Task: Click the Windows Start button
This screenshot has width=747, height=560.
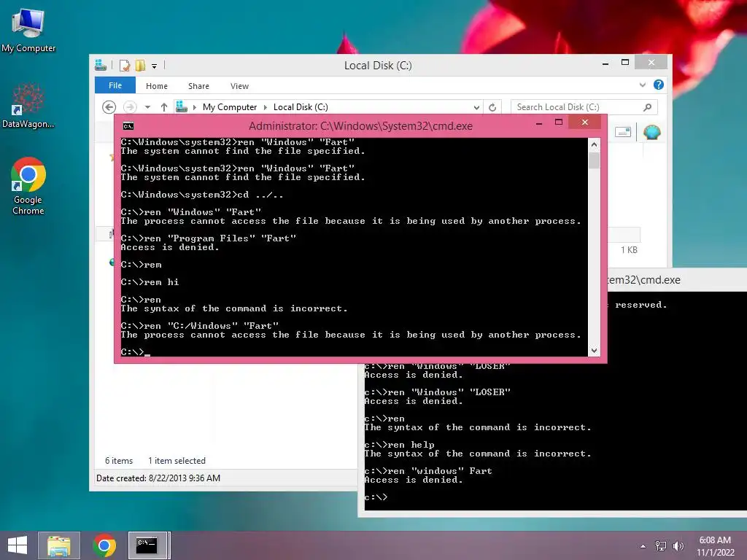Action: [18, 545]
